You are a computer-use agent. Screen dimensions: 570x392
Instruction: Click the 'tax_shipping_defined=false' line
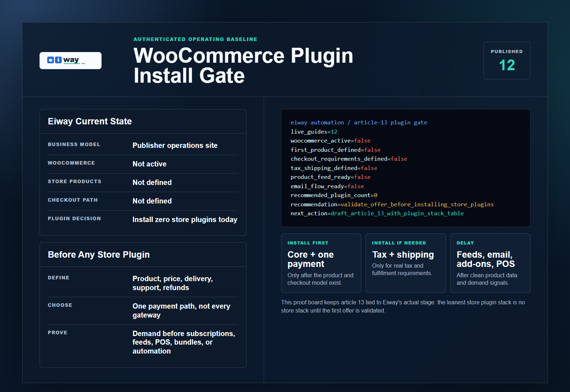point(334,168)
